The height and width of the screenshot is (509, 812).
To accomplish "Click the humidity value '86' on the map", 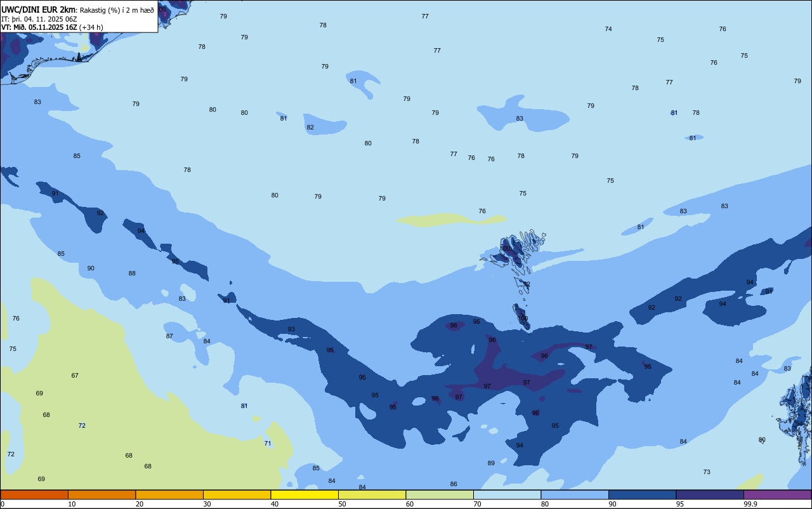I will click(454, 484).
